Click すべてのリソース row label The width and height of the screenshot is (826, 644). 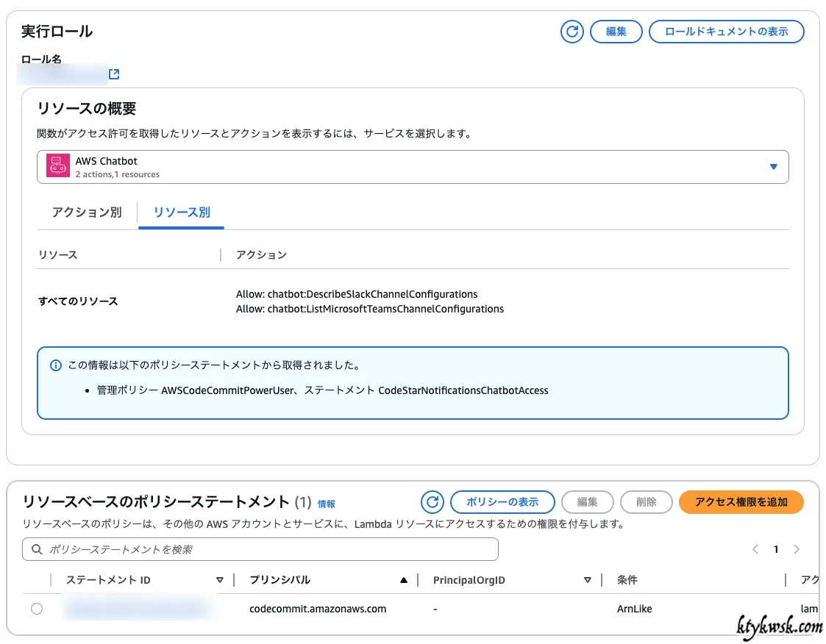[78, 301]
